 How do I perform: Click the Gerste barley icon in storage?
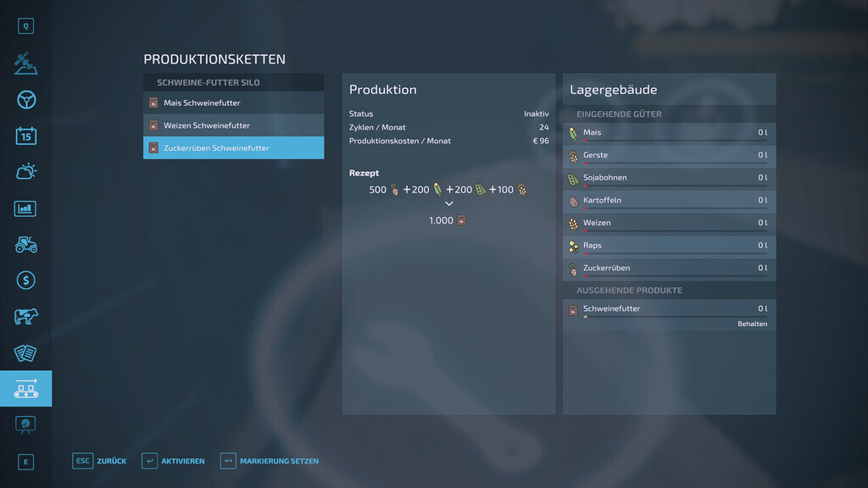(x=573, y=157)
